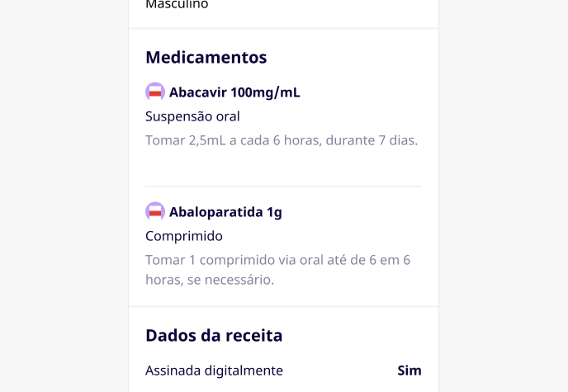Click the Tomar 2,5mL dosage instructions
Image resolution: width=568 pixels, height=392 pixels.
pyautogui.click(x=281, y=140)
